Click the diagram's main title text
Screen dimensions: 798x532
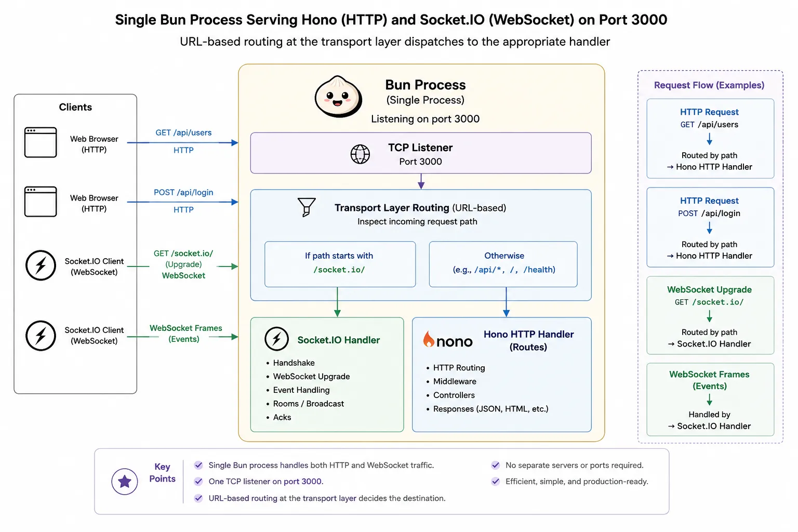coord(391,20)
